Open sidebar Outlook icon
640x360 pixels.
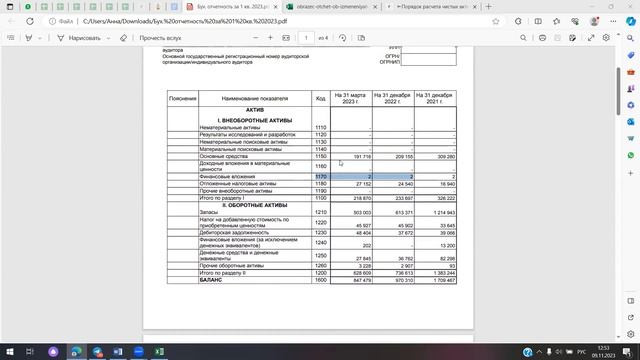pyautogui.click(x=631, y=122)
